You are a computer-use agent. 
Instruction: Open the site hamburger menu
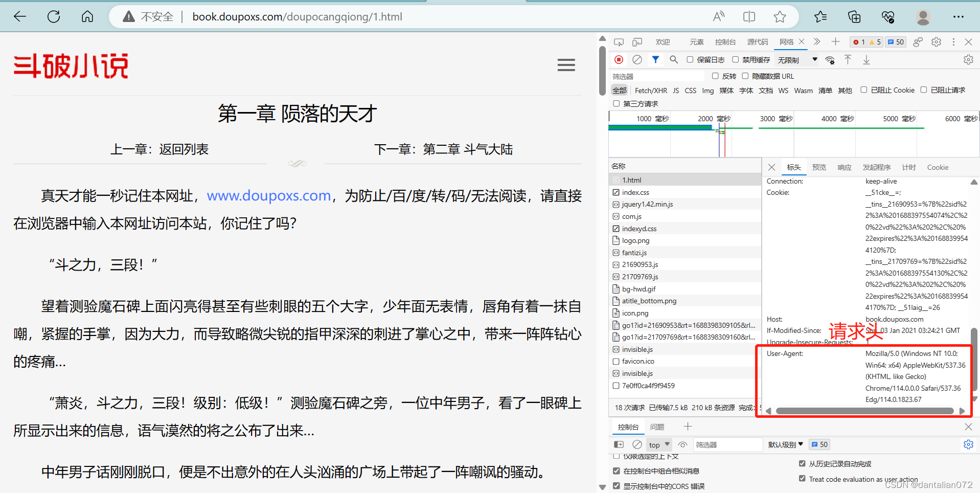click(x=566, y=65)
